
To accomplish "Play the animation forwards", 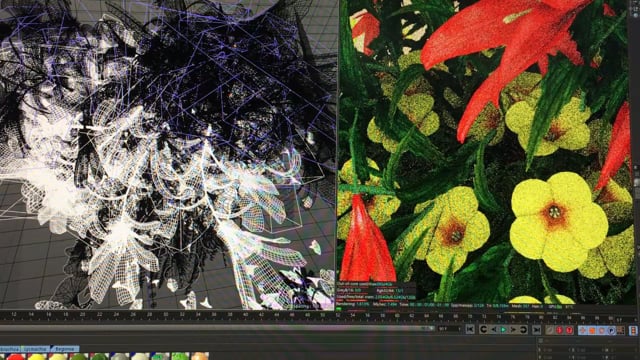I will 503,329.
